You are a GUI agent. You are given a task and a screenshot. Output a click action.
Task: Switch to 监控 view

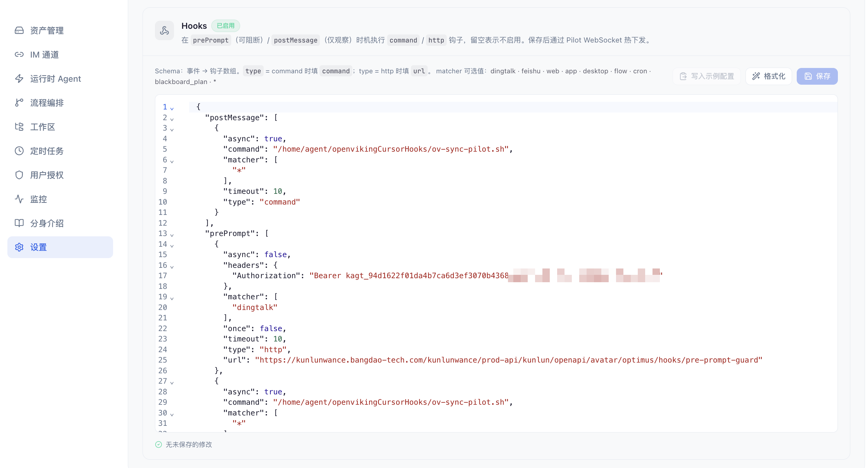point(60,199)
